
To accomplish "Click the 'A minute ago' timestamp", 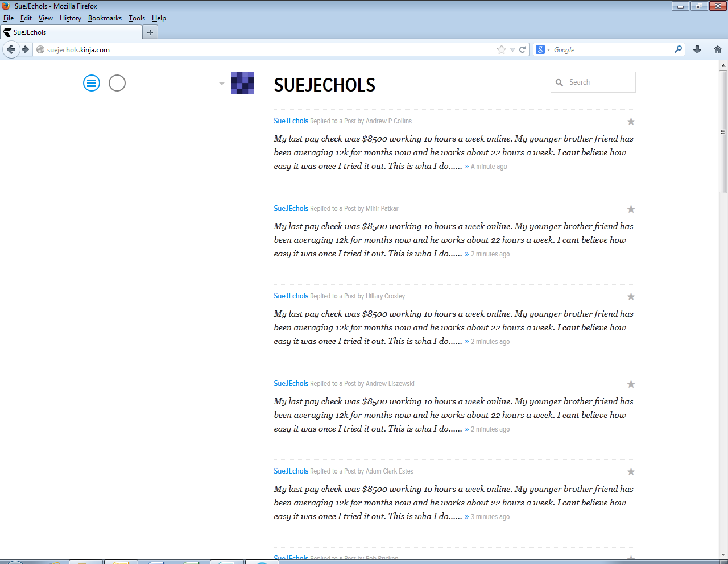I will 489,167.
